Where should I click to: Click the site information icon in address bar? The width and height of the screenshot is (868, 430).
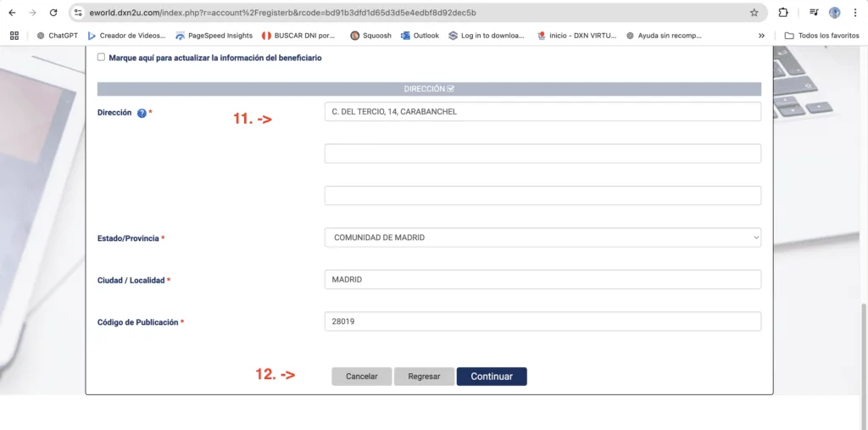click(78, 13)
